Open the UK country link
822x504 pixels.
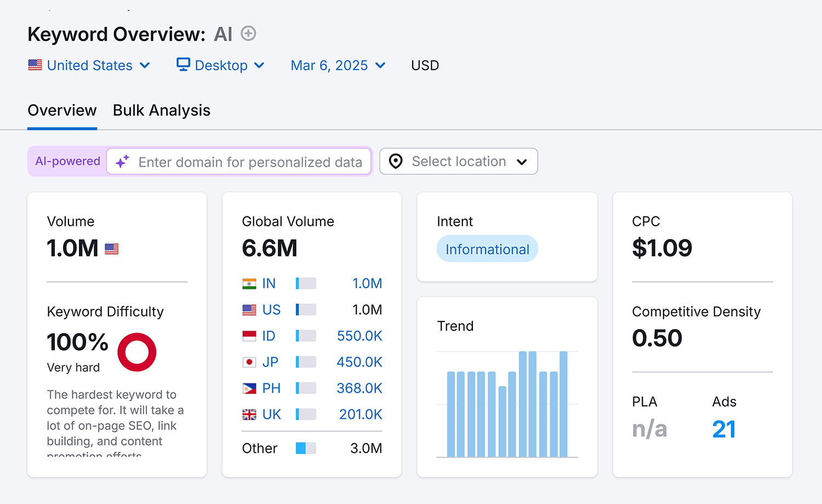click(272, 415)
